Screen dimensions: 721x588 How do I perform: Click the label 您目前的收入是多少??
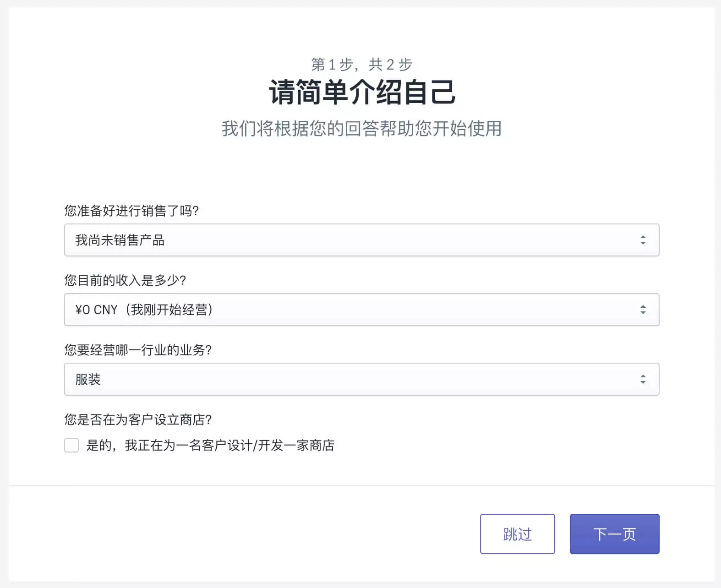[126, 281]
